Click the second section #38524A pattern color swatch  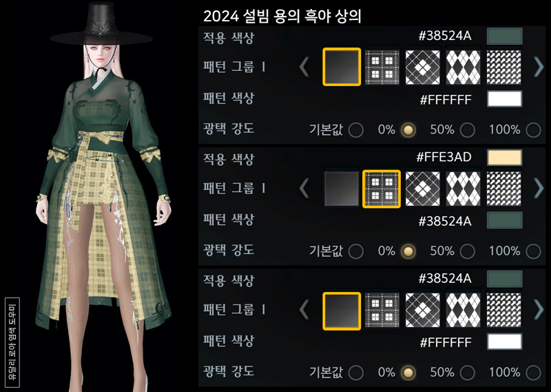(504, 220)
